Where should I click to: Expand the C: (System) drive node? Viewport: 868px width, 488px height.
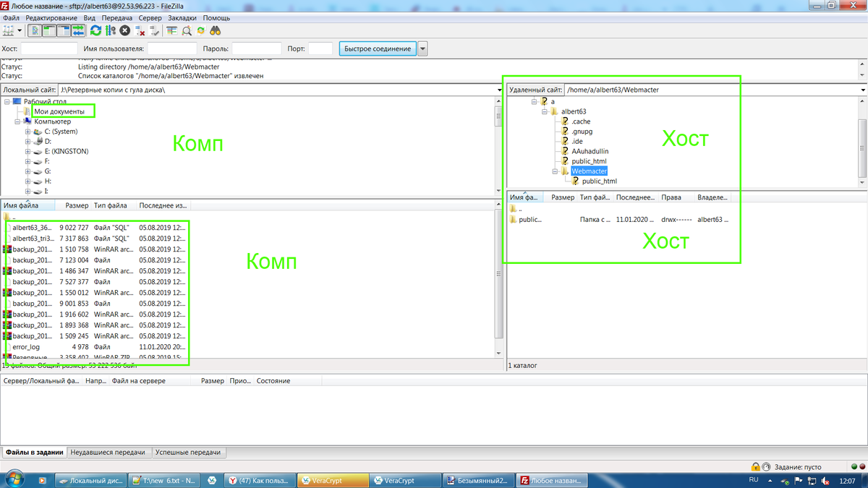click(27, 132)
